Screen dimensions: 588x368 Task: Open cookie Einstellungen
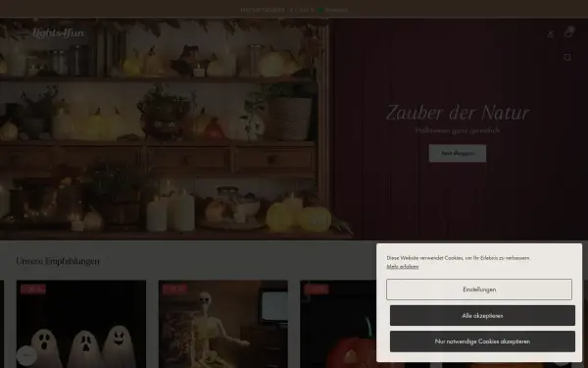coord(479,289)
